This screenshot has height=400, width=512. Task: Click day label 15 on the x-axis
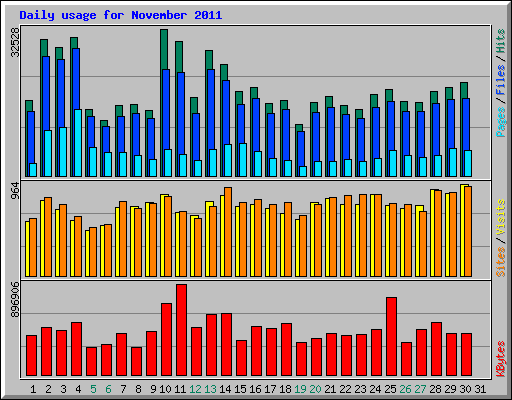pos(240,389)
